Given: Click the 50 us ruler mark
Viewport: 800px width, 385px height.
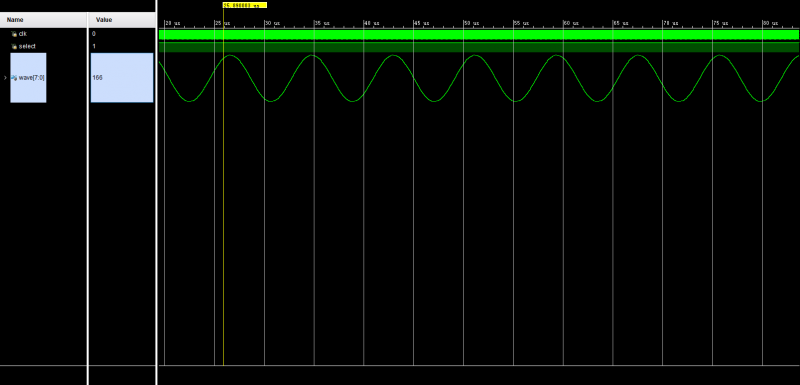Looking at the screenshot, I should click(x=471, y=23).
